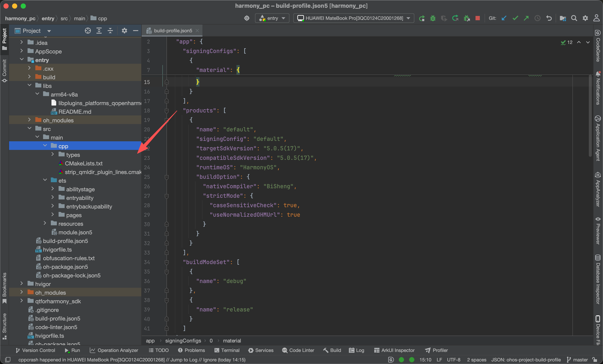Expand the qtforharmony_sdk folder
Viewport: 603px width, 364px height.
[x=22, y=301]
